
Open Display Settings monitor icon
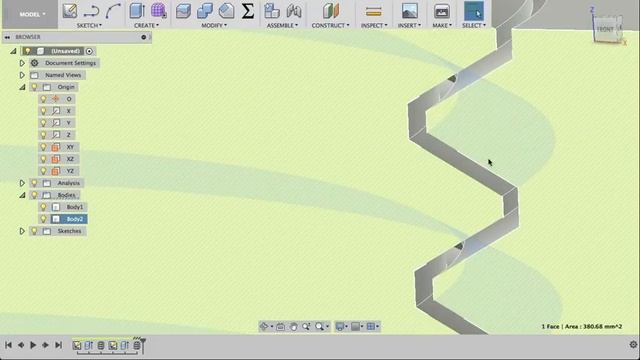(340, 327)
